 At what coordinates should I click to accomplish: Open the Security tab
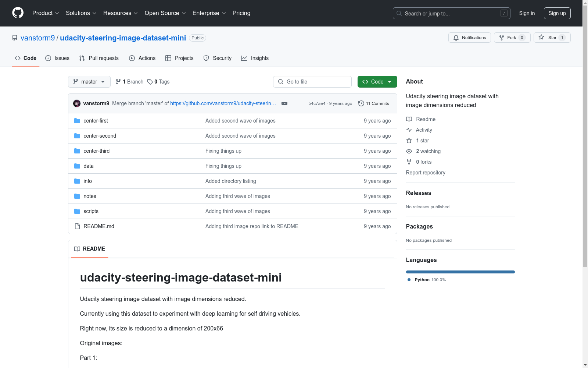pyautogui.click(x=218, y=58)
